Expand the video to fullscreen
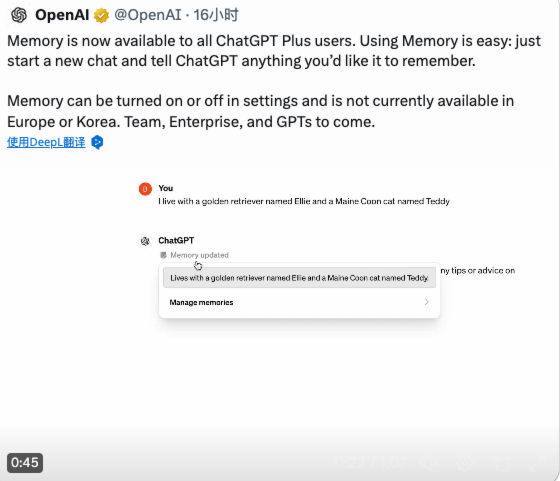This screenshot has height=481, width=560. pos(538,464)
